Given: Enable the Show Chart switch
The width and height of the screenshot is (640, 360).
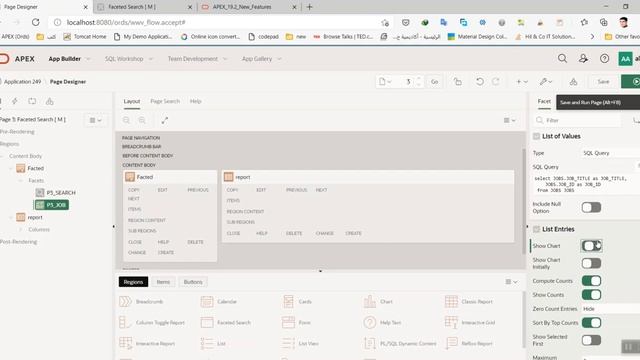Looking at the screenshot, I should tap(591, 246).
